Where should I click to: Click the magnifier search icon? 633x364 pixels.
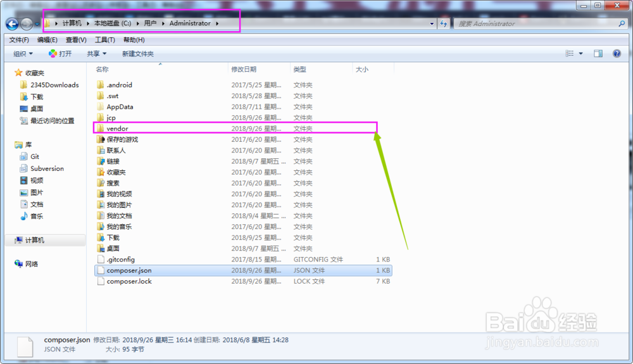[622, 24]
